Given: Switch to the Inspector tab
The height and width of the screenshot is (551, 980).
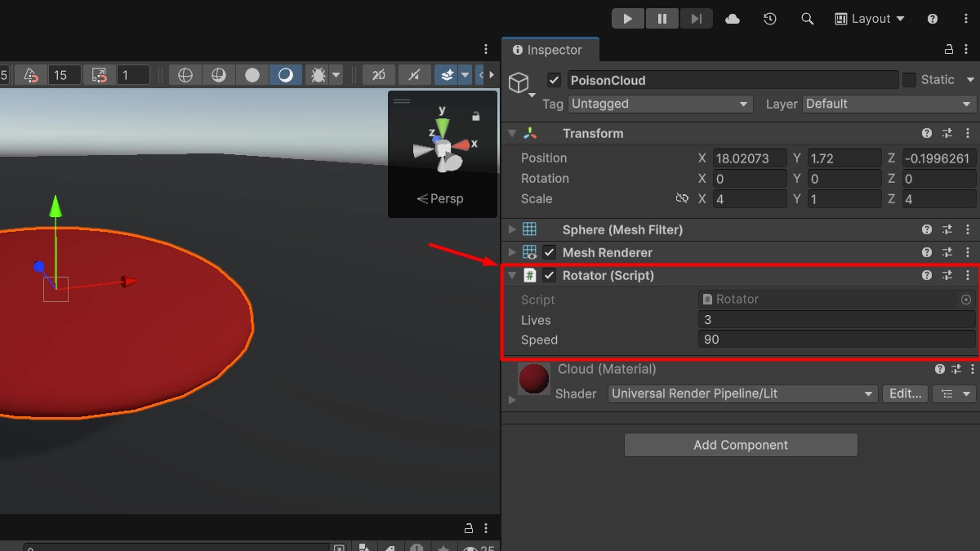Looking at the screenshot, I should (550, 50).
